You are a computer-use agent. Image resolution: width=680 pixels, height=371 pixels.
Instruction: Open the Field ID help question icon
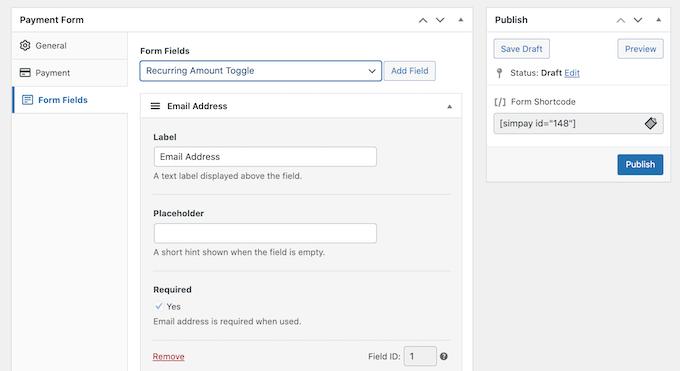pyautogui.click(x=444, y=356)
